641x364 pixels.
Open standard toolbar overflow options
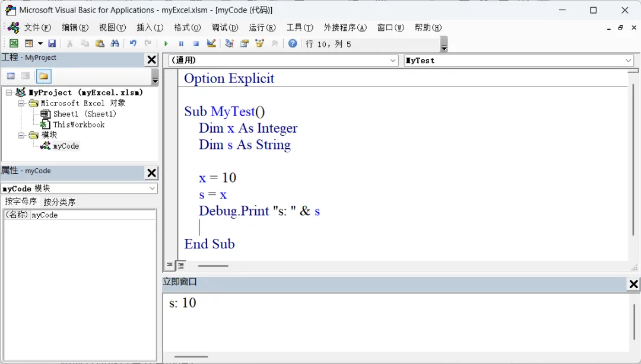[445, 44]
